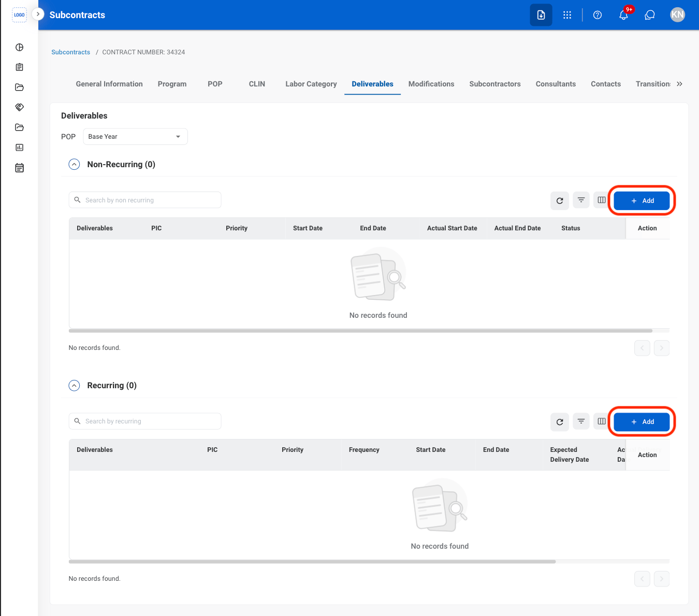Collapse the Non-Recurring section
Screen dimensions: 699x616
tap(75, 164)
